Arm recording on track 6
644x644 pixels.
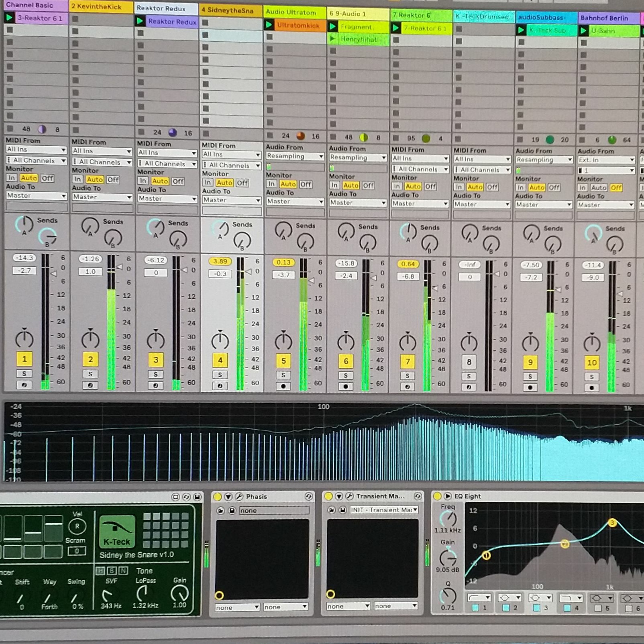coord(346,387)
